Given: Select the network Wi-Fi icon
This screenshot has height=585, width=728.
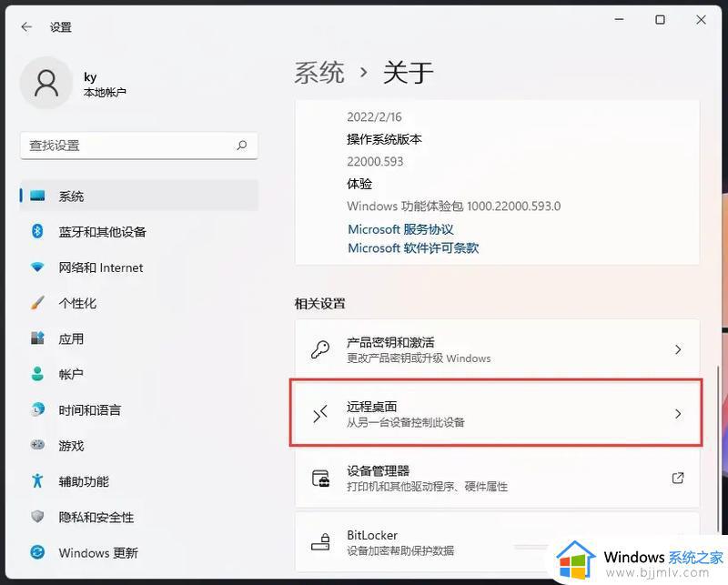Looking at the screenshot, I should tap(37, 267).
